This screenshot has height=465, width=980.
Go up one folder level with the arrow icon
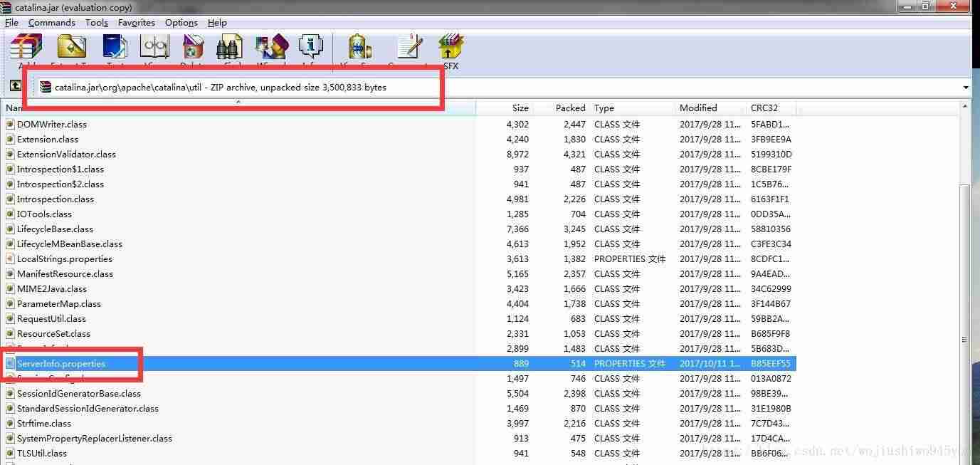[15, 86]
